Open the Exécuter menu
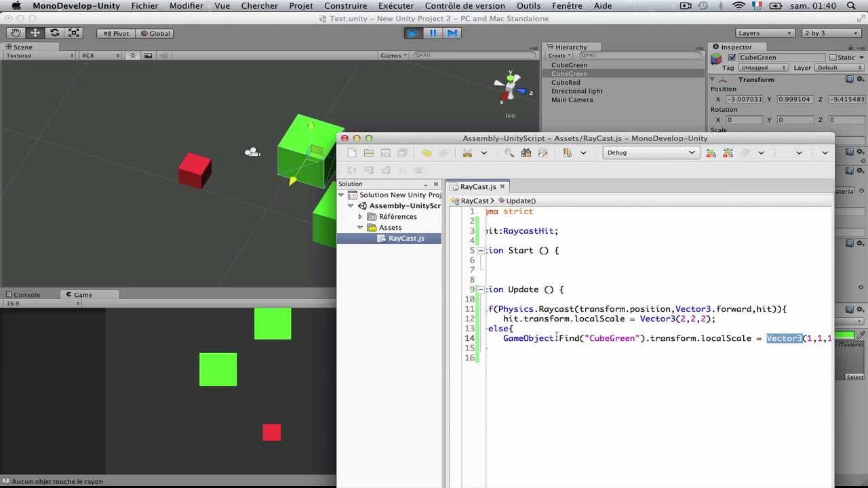 (396, 5)
